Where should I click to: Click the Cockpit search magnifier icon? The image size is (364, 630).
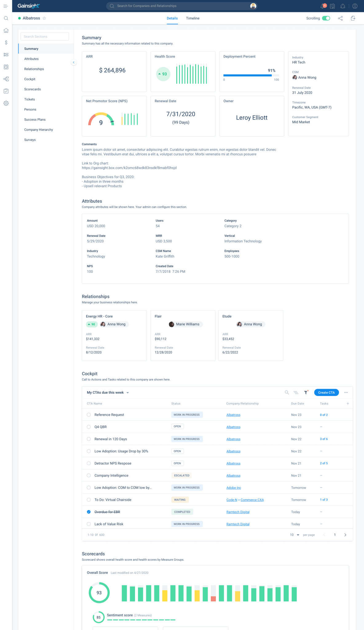point(287,393)
